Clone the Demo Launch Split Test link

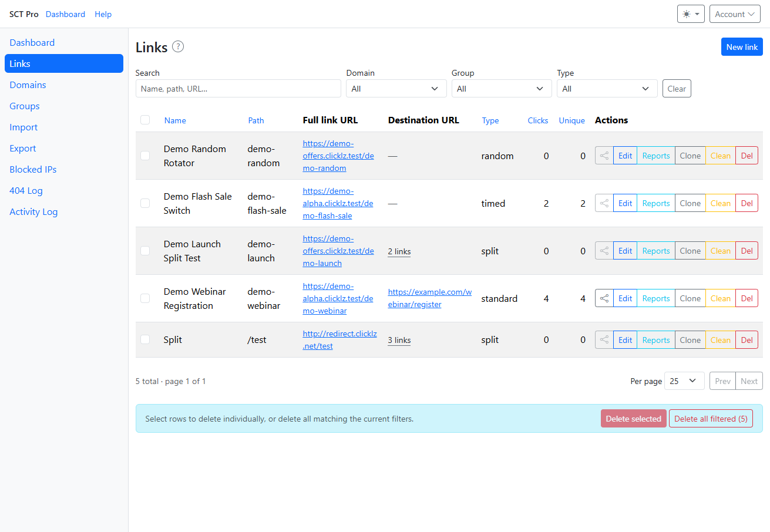(x=690, y=251)
